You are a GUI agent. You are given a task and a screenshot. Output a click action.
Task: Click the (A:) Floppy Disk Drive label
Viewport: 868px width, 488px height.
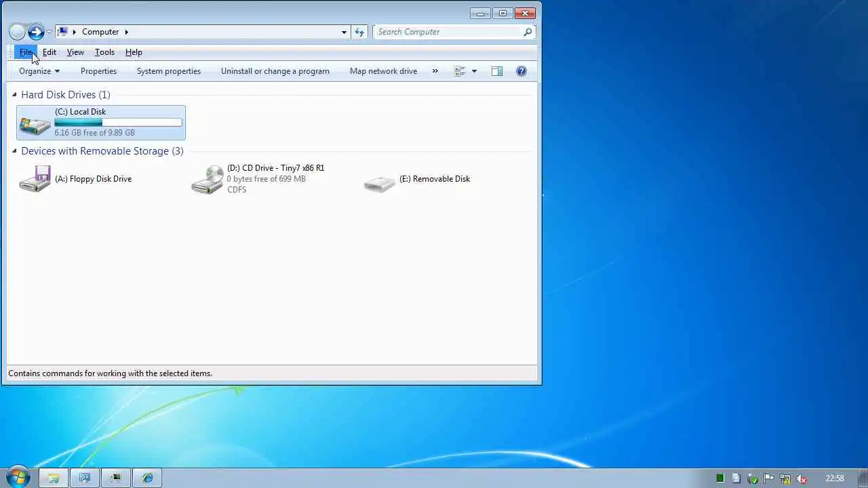[x=93, y=179]
